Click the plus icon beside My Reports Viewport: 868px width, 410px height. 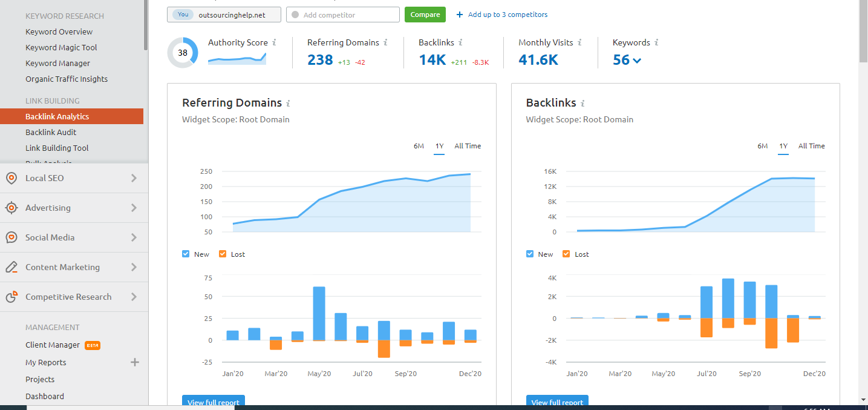tap(134, 362)
